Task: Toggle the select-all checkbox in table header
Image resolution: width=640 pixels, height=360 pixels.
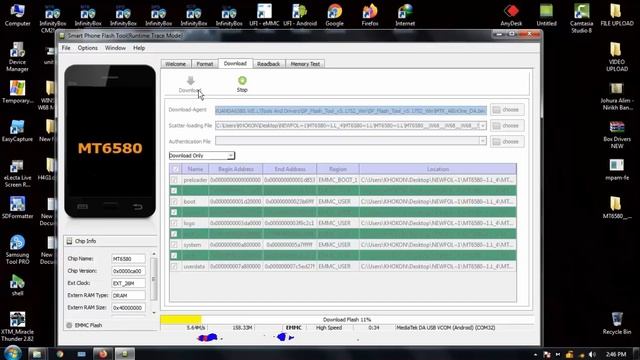Action: 176,169
